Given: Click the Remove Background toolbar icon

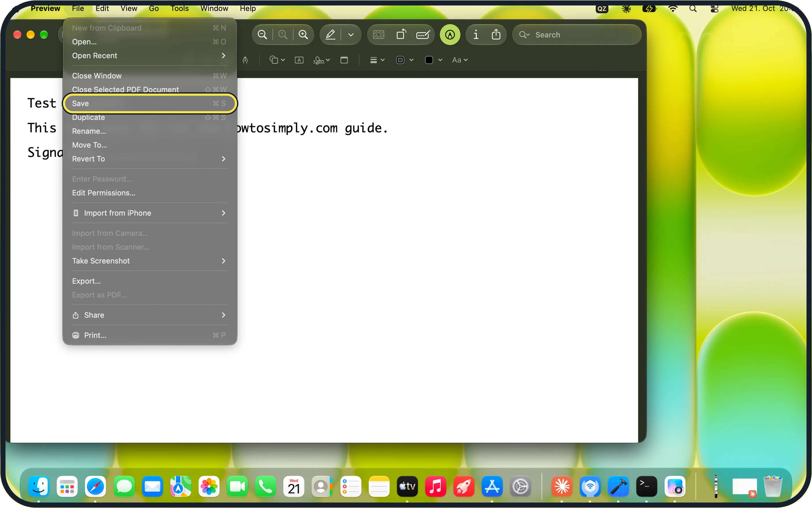Looking at the screenshot, I should coord(379,35).
